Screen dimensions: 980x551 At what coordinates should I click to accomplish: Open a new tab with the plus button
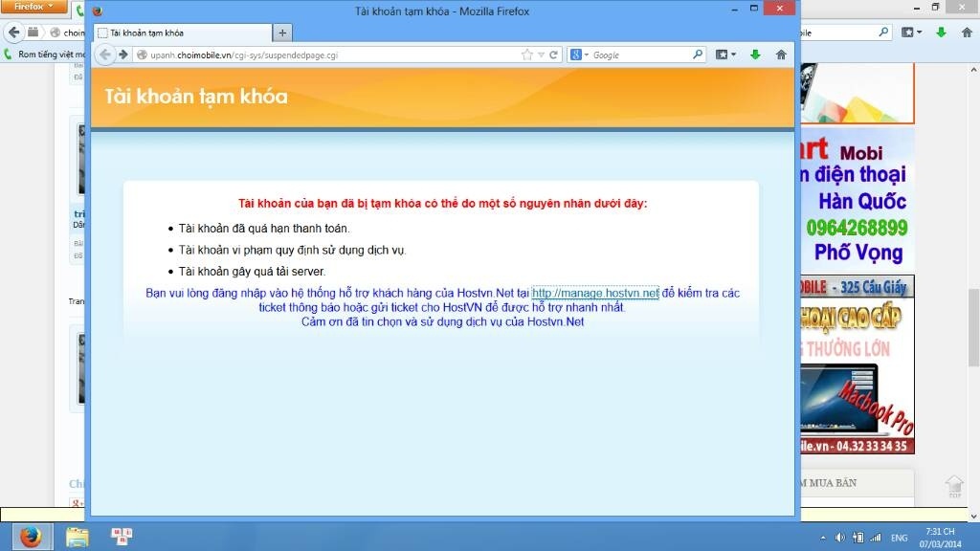(x=282, y=33)
